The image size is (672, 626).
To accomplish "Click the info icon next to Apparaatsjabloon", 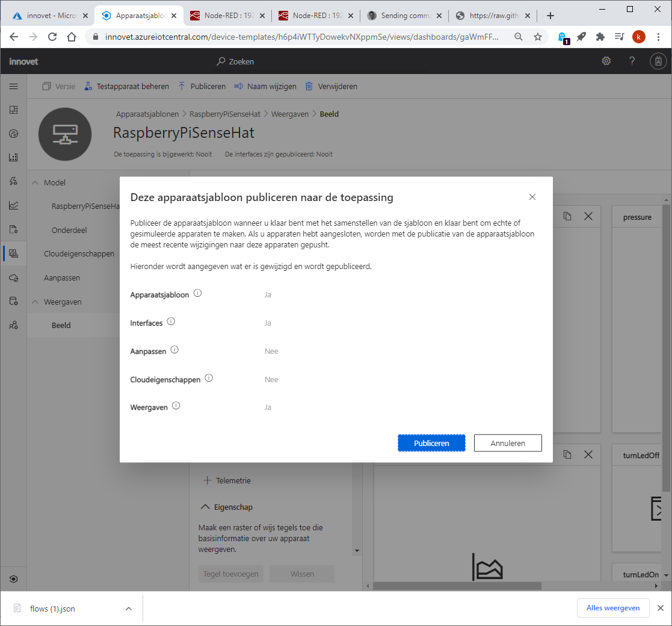I will point(197,293).
